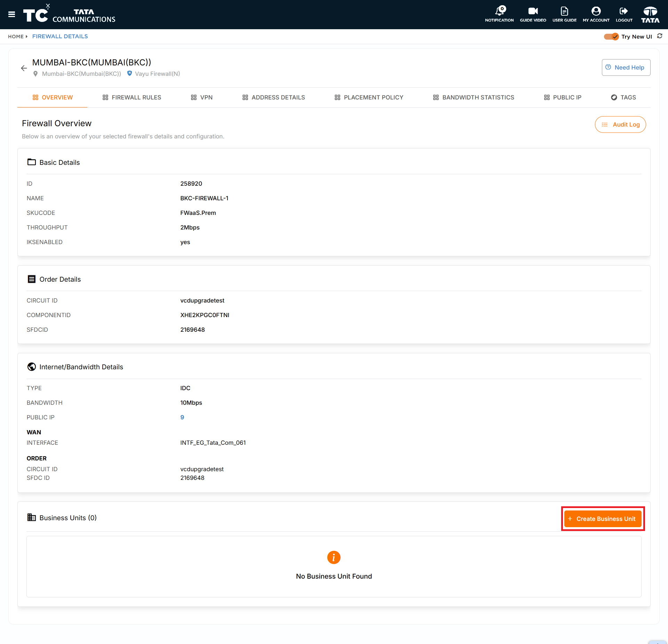Open the VPN tab
This screenshot has width=668, height=644.
point(202,97)
